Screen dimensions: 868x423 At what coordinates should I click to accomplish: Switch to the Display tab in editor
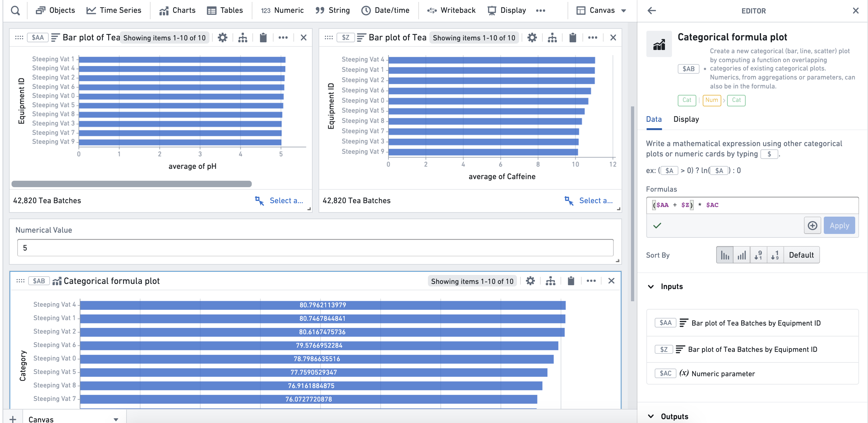[x=686, y=119]
